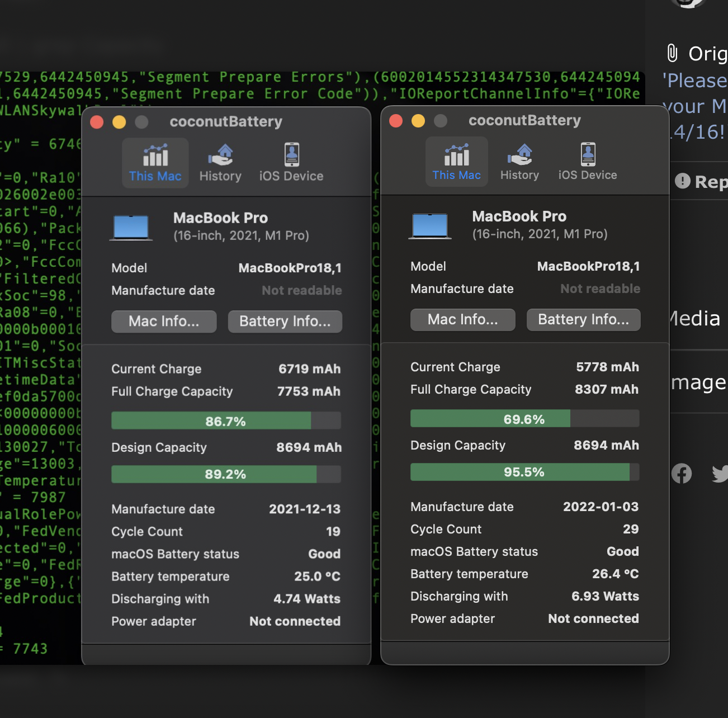Image resolution: width=728 pixels, height=718 pixels.
Task: Select This Mac tab in left coconutBattery window
Action: (155, 163)
